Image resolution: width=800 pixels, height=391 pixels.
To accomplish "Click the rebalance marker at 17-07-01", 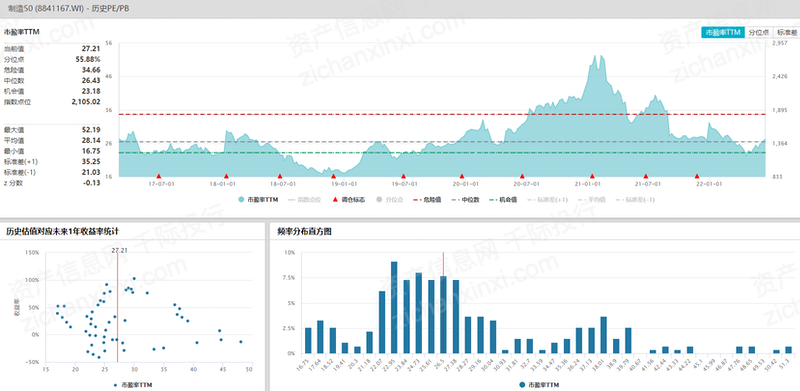I will [159, 176].
